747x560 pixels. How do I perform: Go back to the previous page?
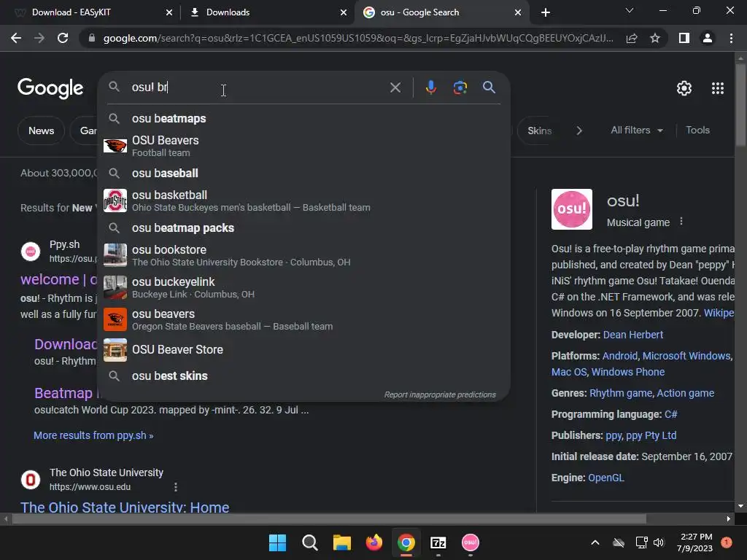(x=16, y=38)
